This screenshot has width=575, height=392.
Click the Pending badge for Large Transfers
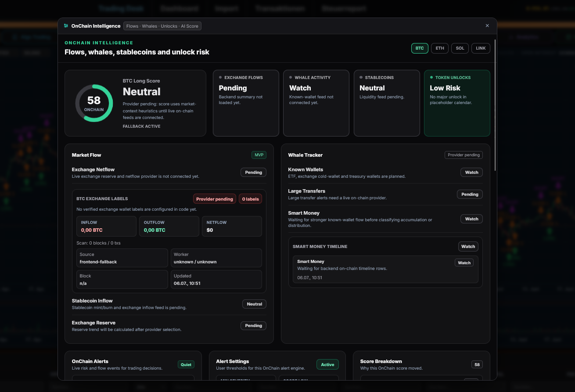(470, 194)
